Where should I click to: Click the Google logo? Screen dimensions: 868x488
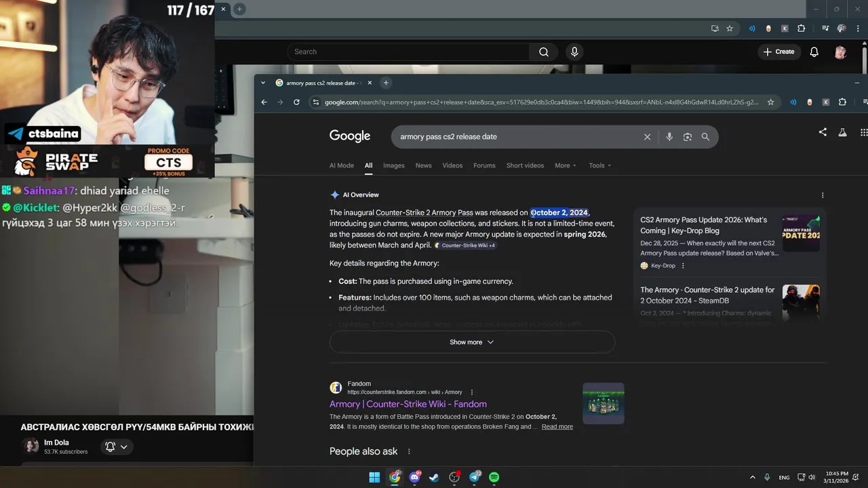pos(350,136)
